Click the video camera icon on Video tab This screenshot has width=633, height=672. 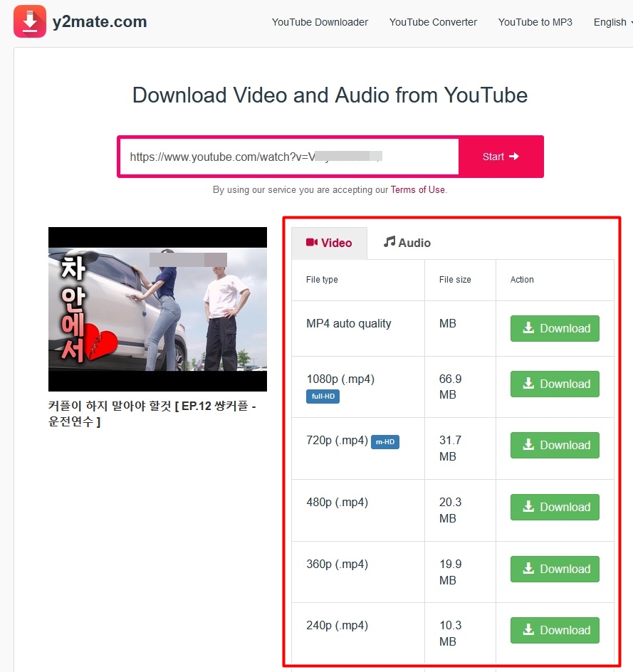pyautogui.click(x=312, y=243)
